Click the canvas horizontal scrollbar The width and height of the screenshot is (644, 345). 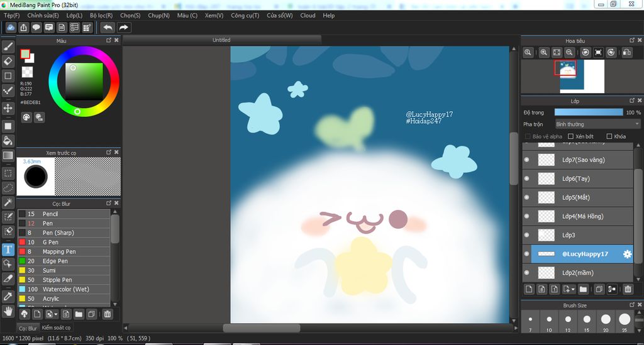click(x=261, y=328)
